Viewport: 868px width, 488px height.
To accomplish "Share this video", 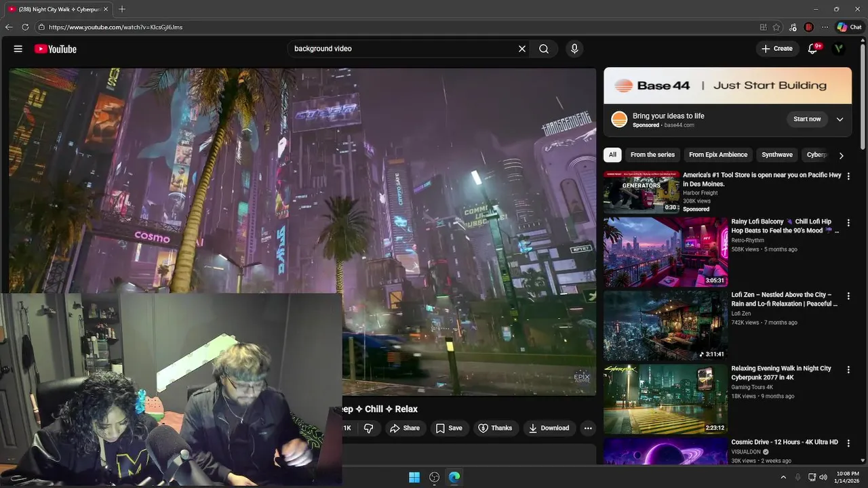I will tap(404, 428).
